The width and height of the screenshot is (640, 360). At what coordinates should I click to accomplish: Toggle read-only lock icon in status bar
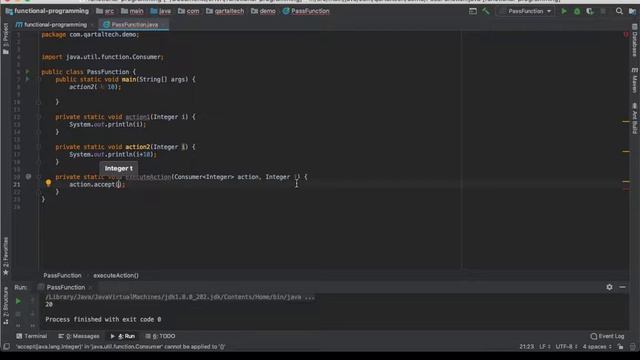coord(620,347)
